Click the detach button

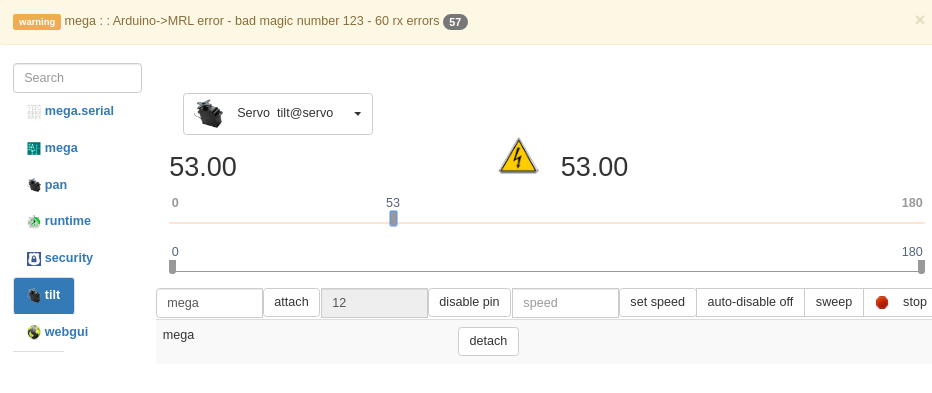pos(488,341)
